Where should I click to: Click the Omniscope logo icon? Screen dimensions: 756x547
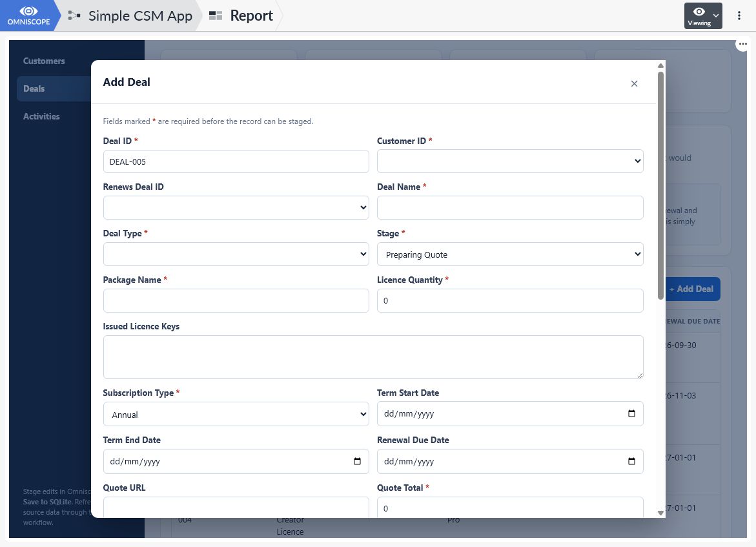coord(28,11)
